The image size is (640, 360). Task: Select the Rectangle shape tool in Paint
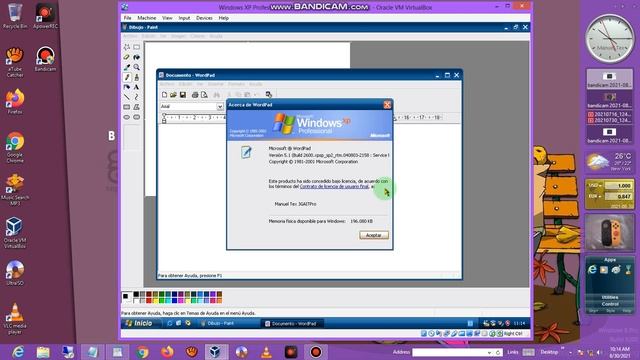127,107
